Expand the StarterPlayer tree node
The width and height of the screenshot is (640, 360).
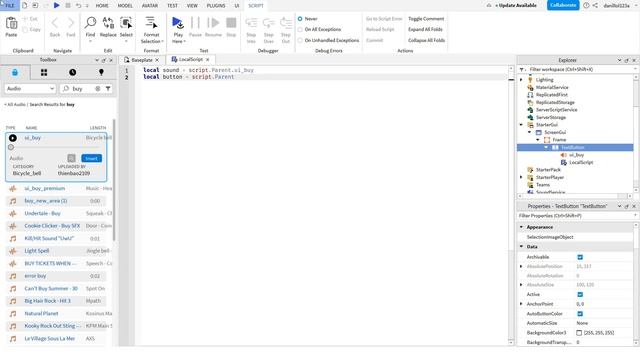tap(521, 177)
